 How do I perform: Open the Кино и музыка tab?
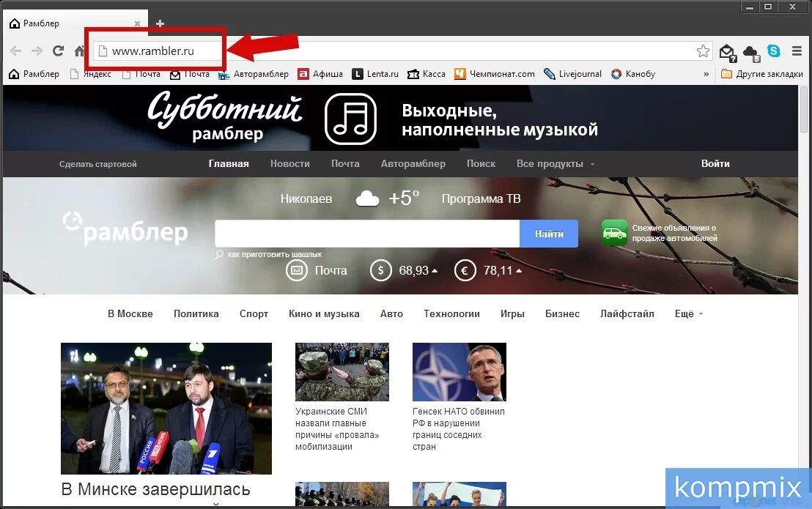click(x=324, y=313)
